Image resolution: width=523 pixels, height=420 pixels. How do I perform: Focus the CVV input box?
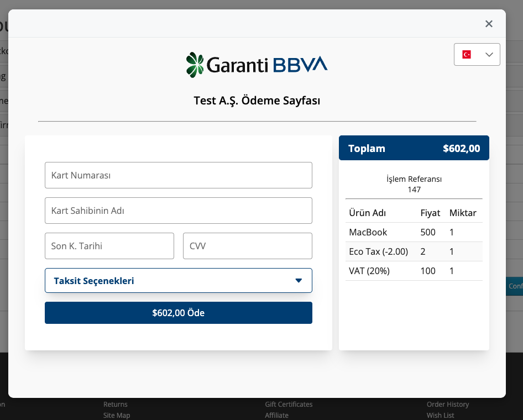click(x=247, y=246)
